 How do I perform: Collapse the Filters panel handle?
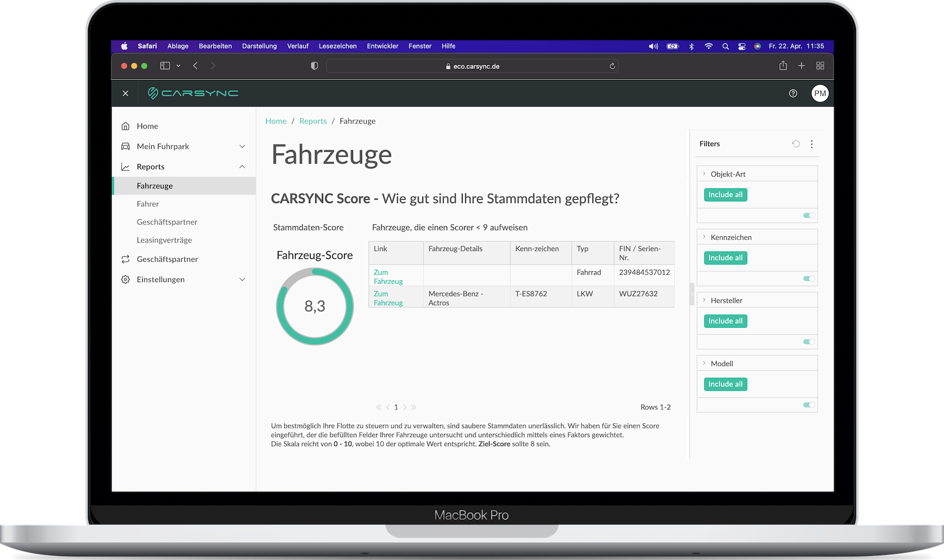tap(692, 294)
